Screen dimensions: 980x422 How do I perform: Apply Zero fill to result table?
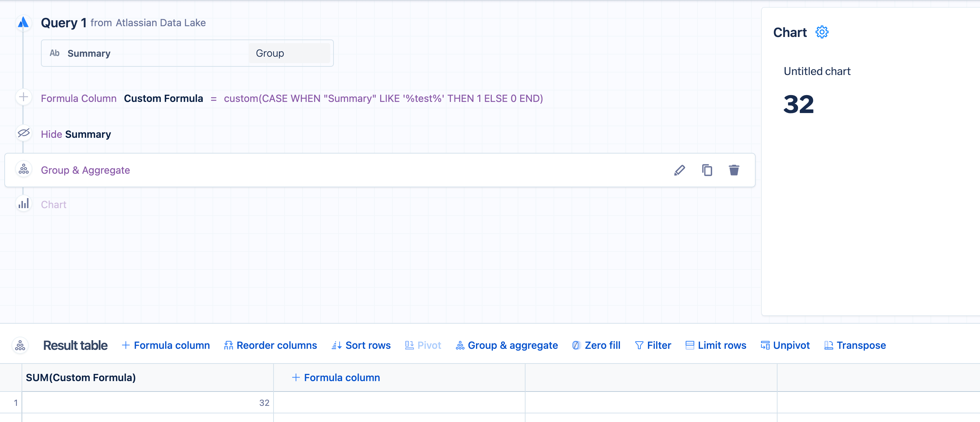pyautogui.click(x=596, y=346)
